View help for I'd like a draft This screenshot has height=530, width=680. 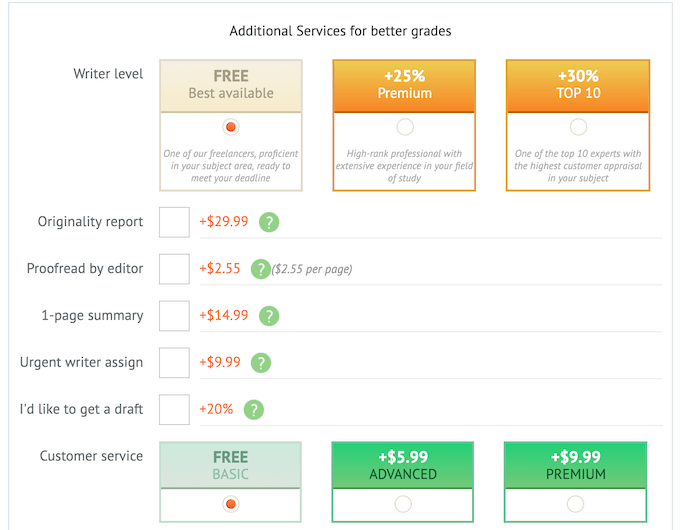(x=255, y=410)
